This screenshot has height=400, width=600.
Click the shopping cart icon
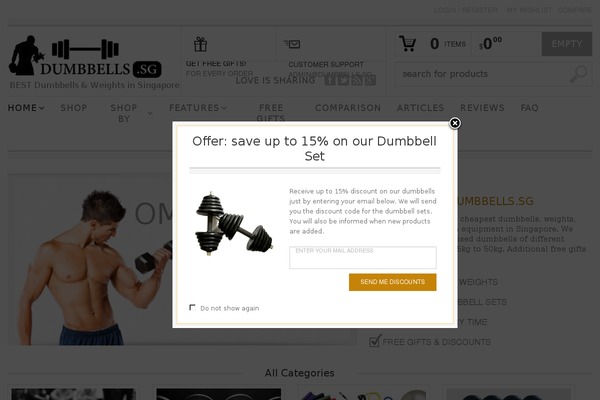point(407,44)
